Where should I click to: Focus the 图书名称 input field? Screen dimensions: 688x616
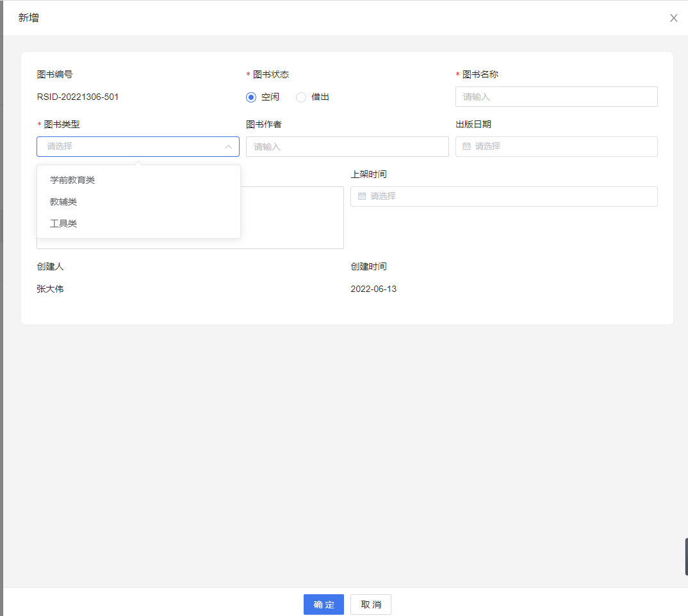[x=557, y=97]
